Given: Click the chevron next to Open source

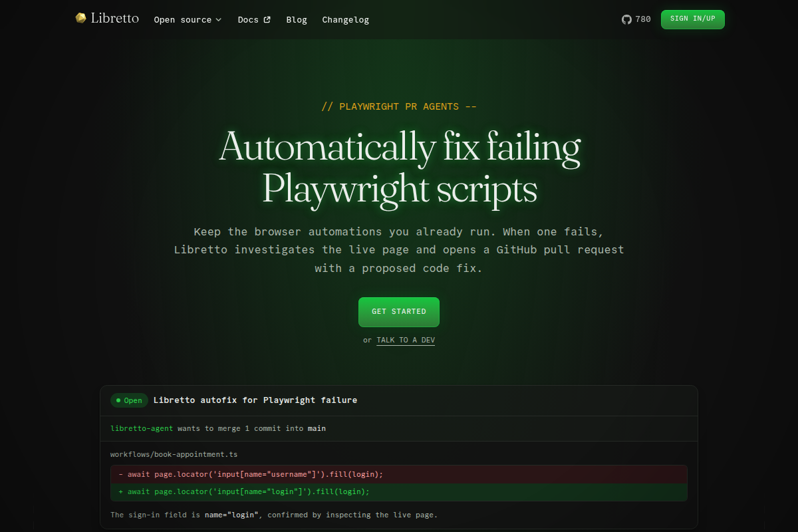Looking at the screenshot, I should 218,19.
